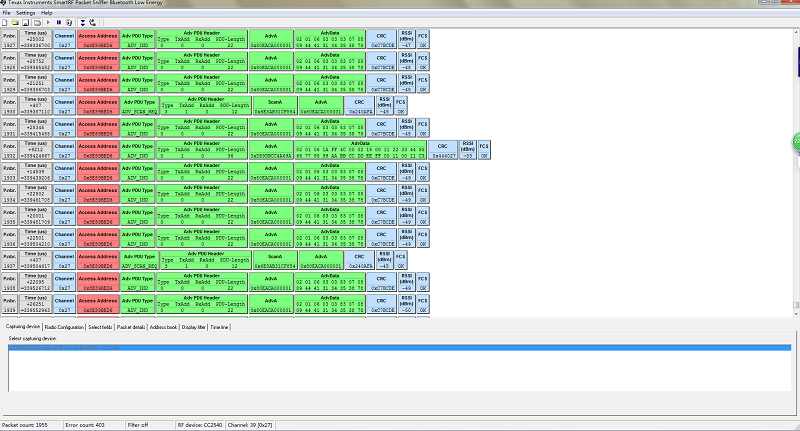Click the Error count status bar entry

pos(94,425)
